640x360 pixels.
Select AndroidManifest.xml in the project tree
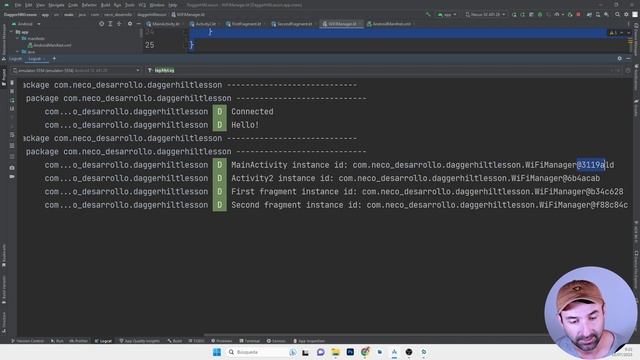(x=49, y=45)
